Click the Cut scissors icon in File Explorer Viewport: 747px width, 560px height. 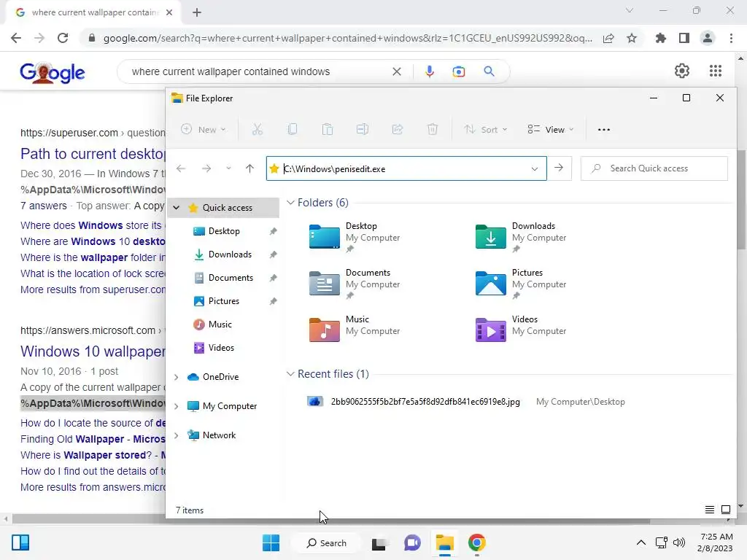pyautogui.click(x=258, y=130)
